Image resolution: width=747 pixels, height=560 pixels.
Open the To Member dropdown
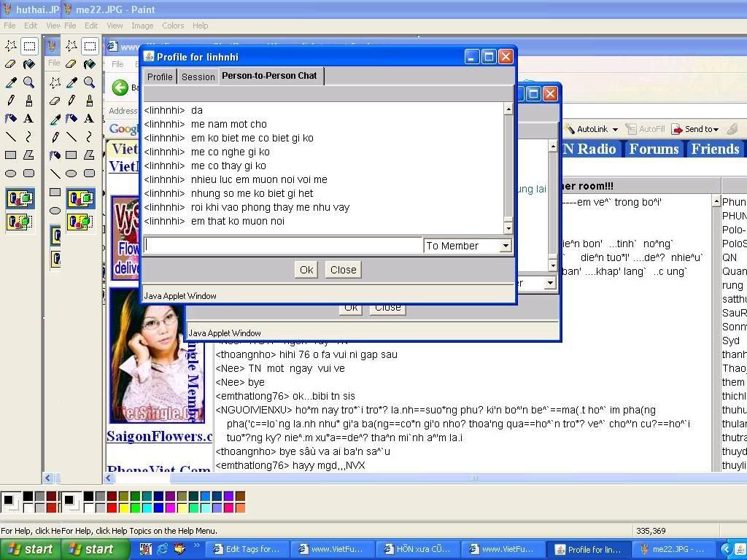505,246
